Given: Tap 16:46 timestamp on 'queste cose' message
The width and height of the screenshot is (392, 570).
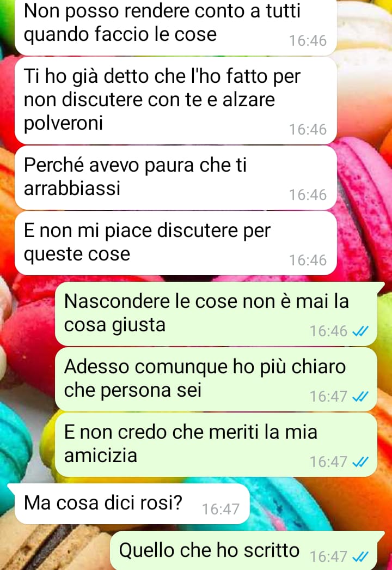Looking at the screenshot, I should point(308,260).
